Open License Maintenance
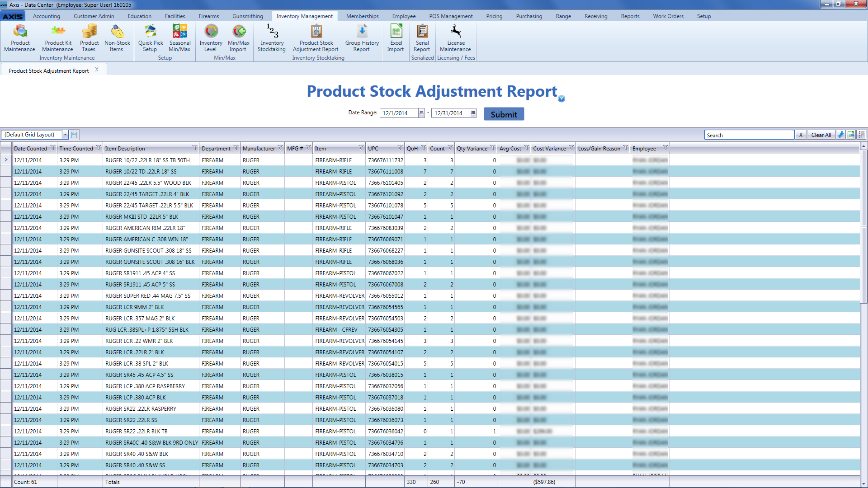This screenshot has height=488, width=868. [x=455, y=38]
